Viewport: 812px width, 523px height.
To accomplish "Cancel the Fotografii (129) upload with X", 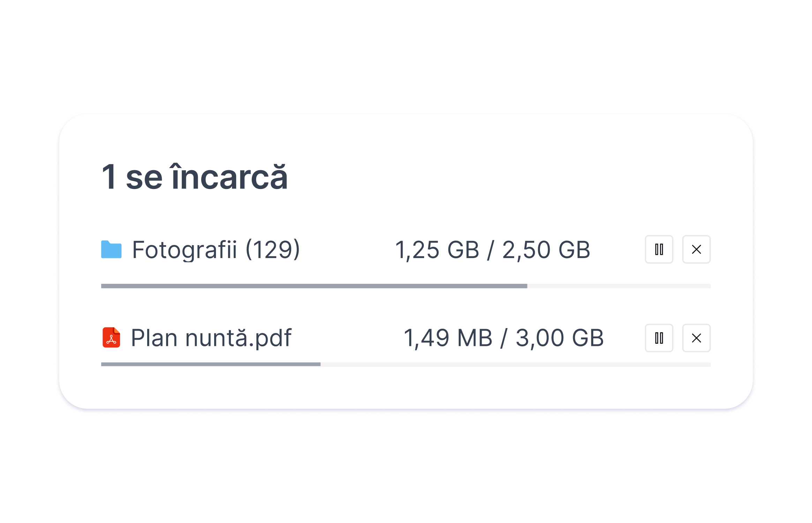I will click(696, 249).
